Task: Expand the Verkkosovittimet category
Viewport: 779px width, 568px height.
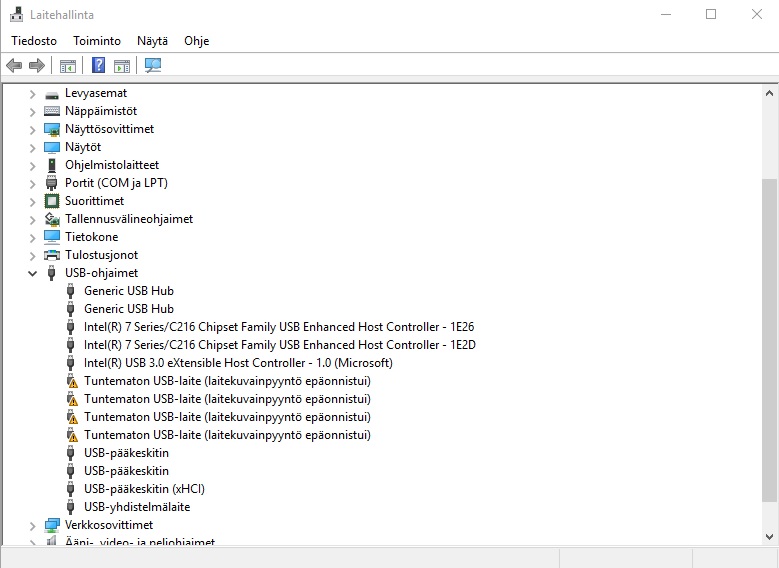Action: tap(32, 525)
